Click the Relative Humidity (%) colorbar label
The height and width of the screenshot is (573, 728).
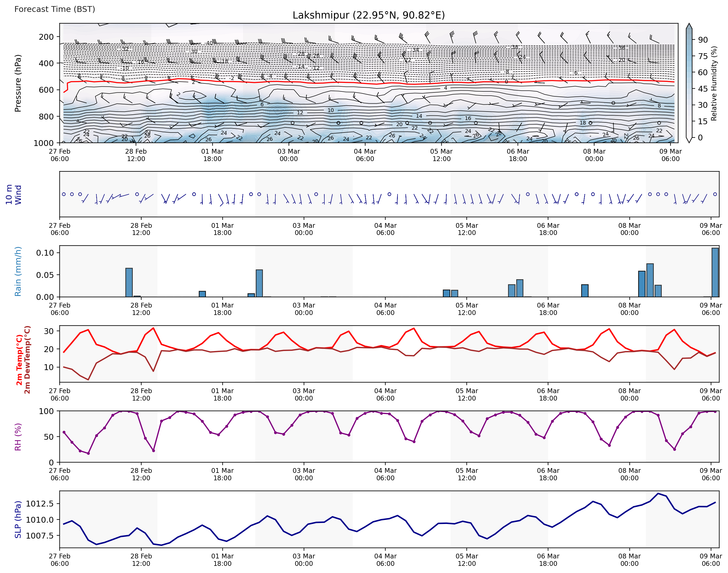pos(714,83)
